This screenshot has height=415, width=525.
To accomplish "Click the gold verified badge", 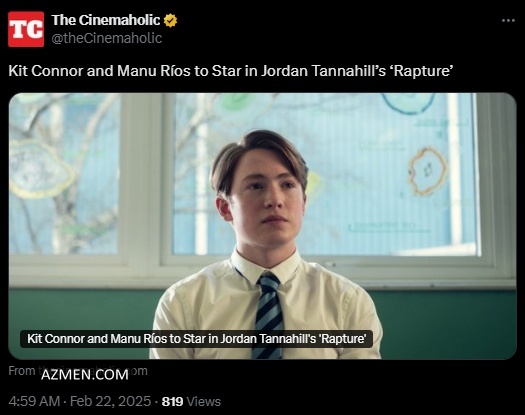I will pyautogui.click(x=170, y=21).
